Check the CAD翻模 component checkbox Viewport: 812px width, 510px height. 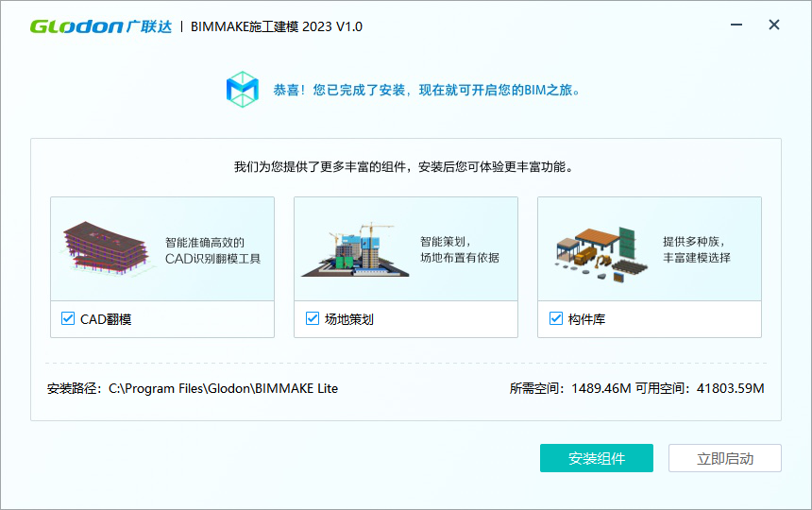68,318
